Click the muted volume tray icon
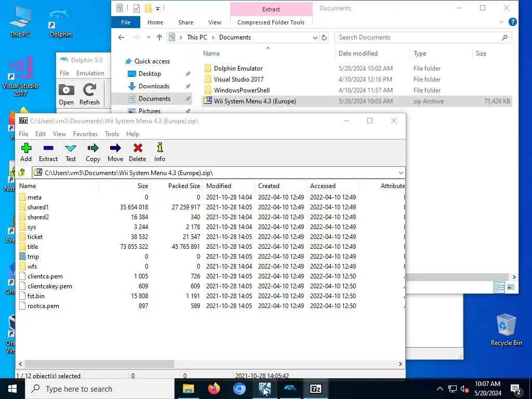Viewport: 532px width, 399px height. [x=464, y=389]
